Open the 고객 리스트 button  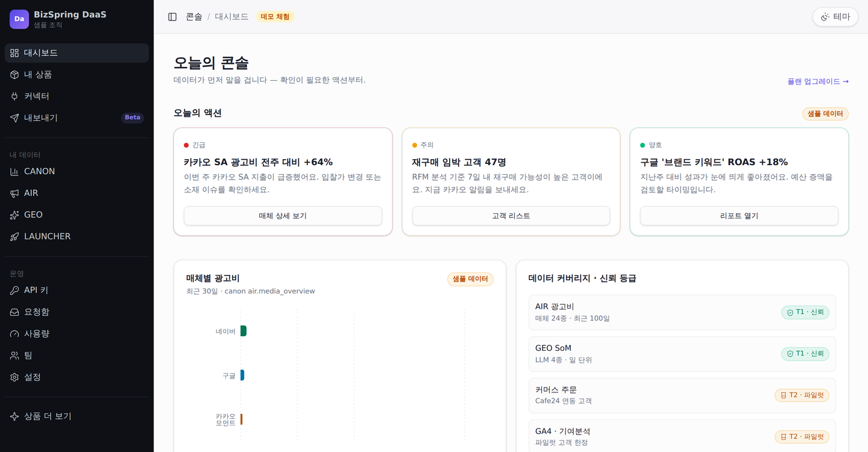[511, 216]
